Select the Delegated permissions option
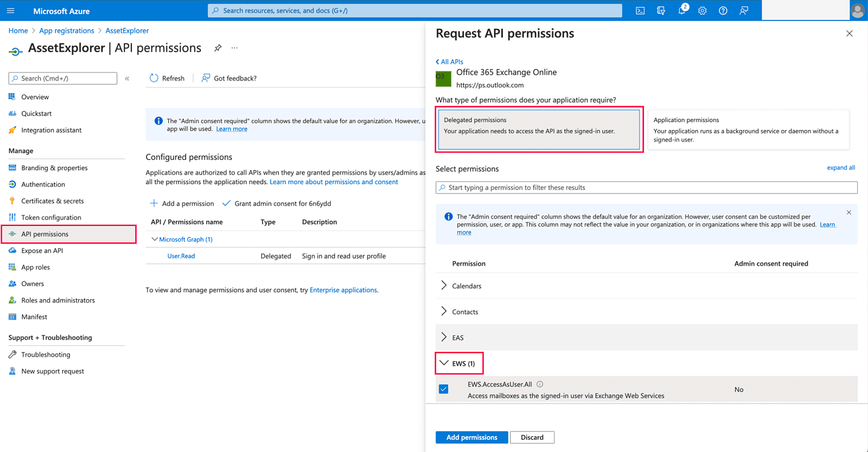 click(x=539, y=129)
